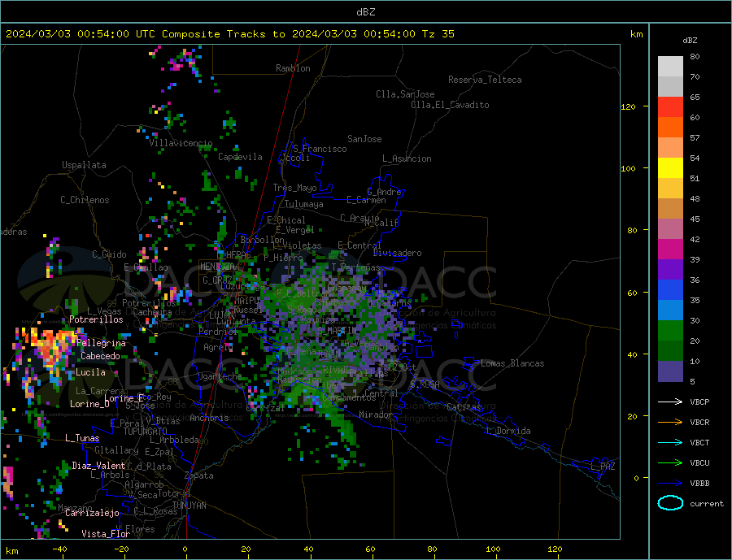This screenshot has width=732, height=560.
Task: Click the Divisadero place label
Action: point(397,253)
